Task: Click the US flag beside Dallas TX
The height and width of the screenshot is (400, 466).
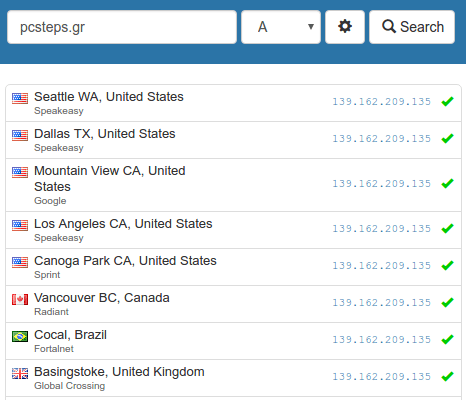Action: click(x=20, y=135)
